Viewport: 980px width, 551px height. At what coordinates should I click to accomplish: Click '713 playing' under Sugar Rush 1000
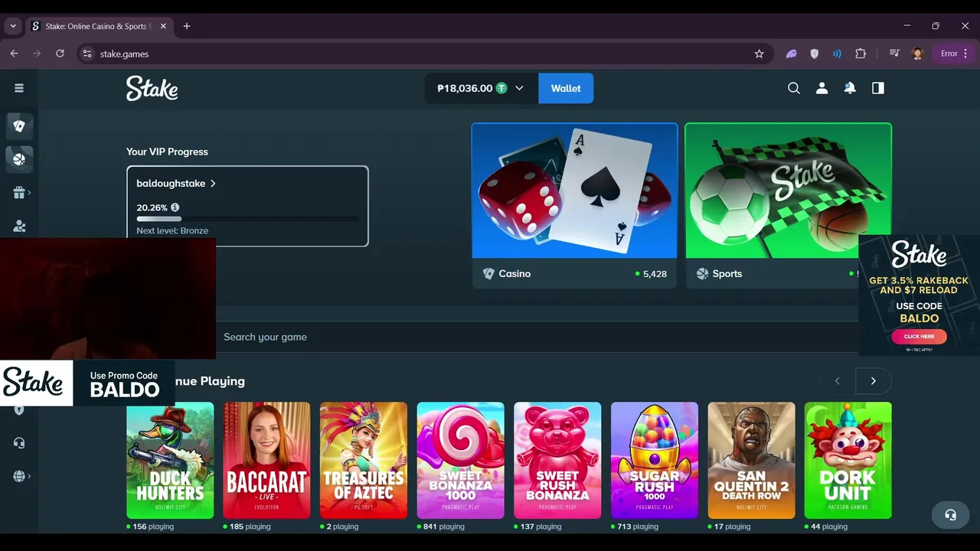coord(638,527)
